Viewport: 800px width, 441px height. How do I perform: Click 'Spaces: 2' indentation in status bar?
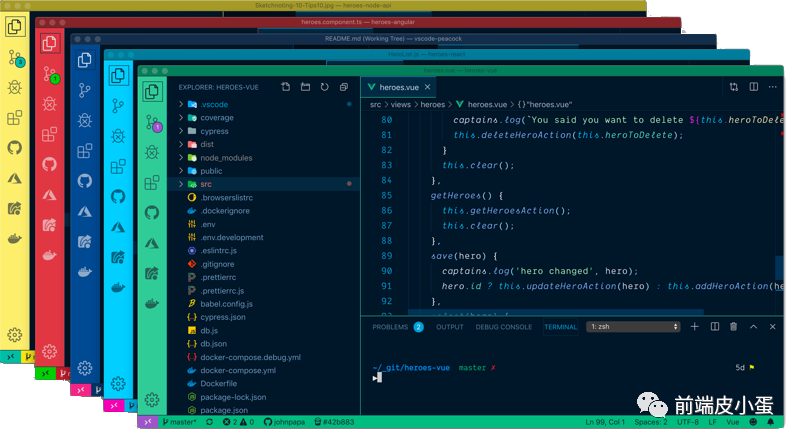coord(651,422)
